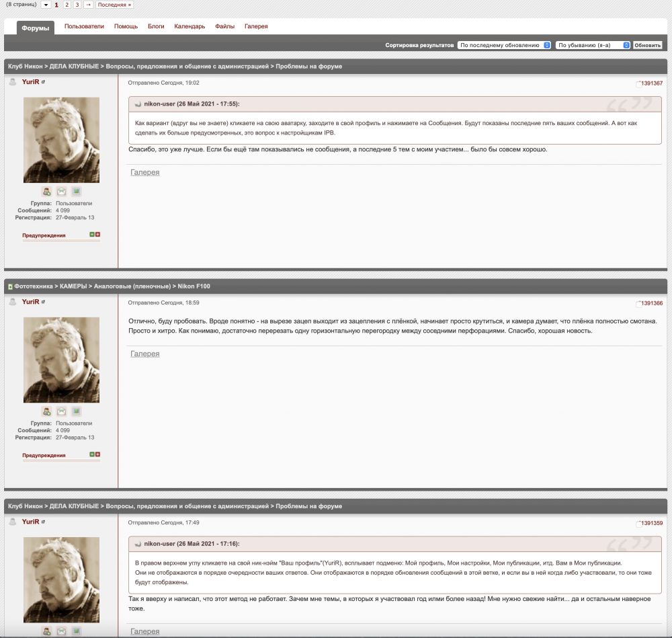Viewport: 672px width, 638px height.
Task: Click YuriR avatar in the 19:02 post
Action: (x=61, y=140)
